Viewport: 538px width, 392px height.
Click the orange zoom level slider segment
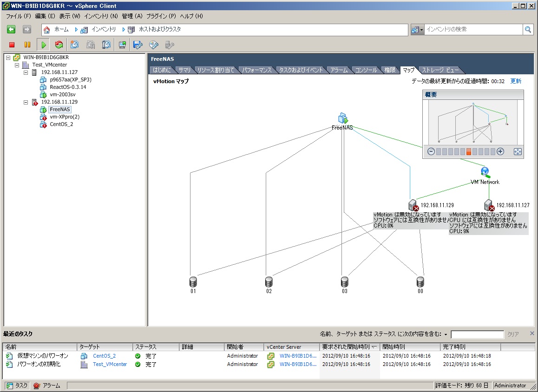click(x=469, y=151)
